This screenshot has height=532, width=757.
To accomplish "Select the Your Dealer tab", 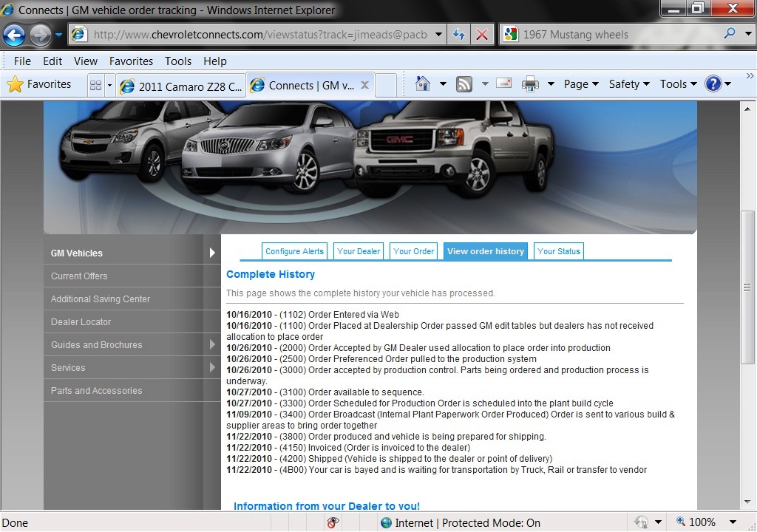I will click(359, 251).
